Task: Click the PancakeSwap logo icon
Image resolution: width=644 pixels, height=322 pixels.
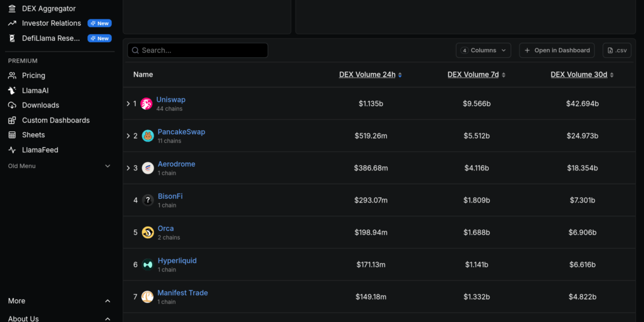Action: coord(148,136)
